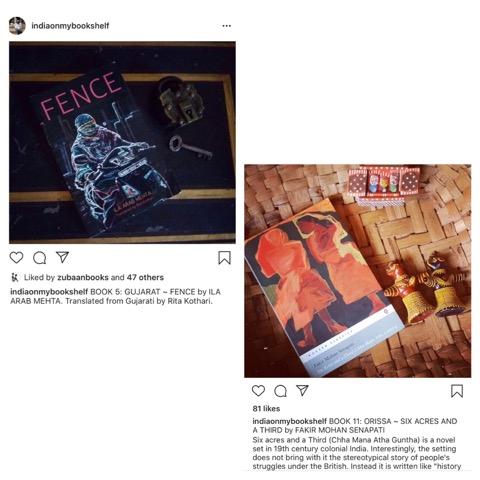480x480 pixels.
Task: Open the Six Acres book photo
Action: click(358, 271)
